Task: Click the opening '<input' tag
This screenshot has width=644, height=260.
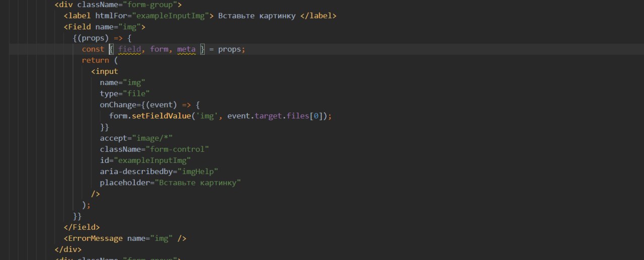Action: (x=105, y=71)
